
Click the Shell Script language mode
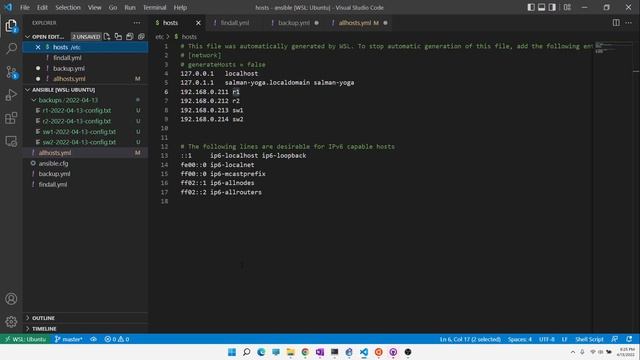click(x=589, y=339)
